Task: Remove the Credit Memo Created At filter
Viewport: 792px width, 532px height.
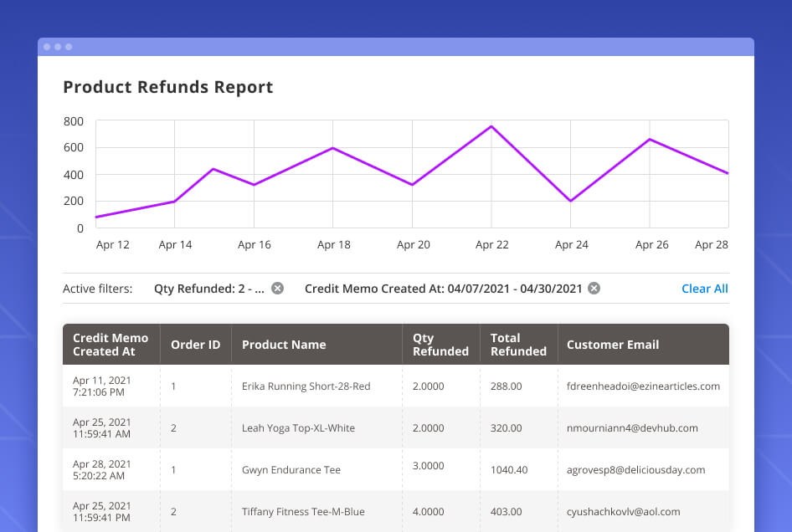Action: tap(594, 289)
